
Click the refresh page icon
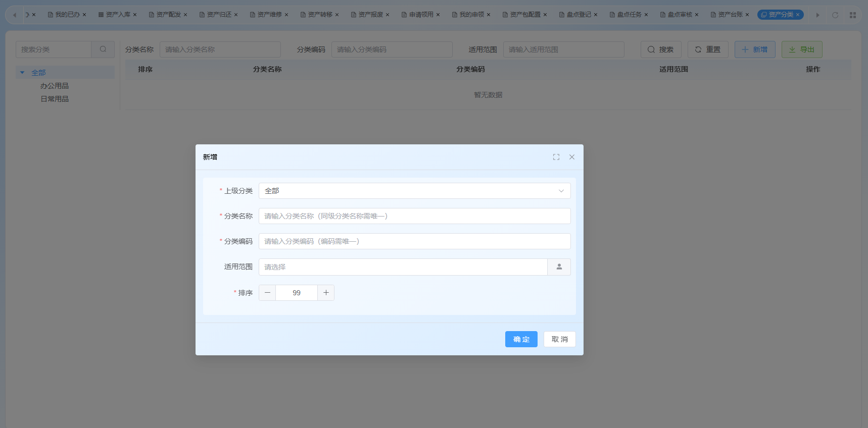[835, 15]
